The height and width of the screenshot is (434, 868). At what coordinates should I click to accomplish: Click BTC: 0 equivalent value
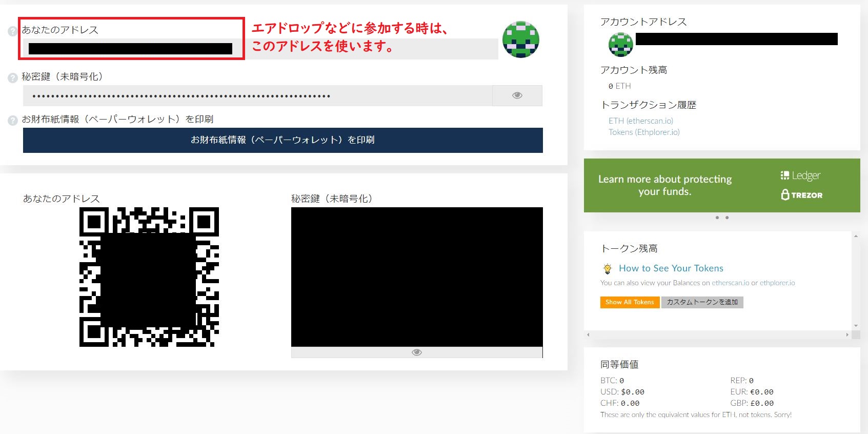[x=612, y=381]
